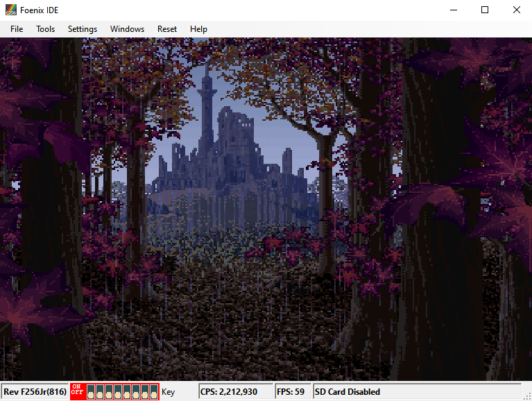532x401 pixels.
Task: Open the Windows menu
Action: [127, 29]
